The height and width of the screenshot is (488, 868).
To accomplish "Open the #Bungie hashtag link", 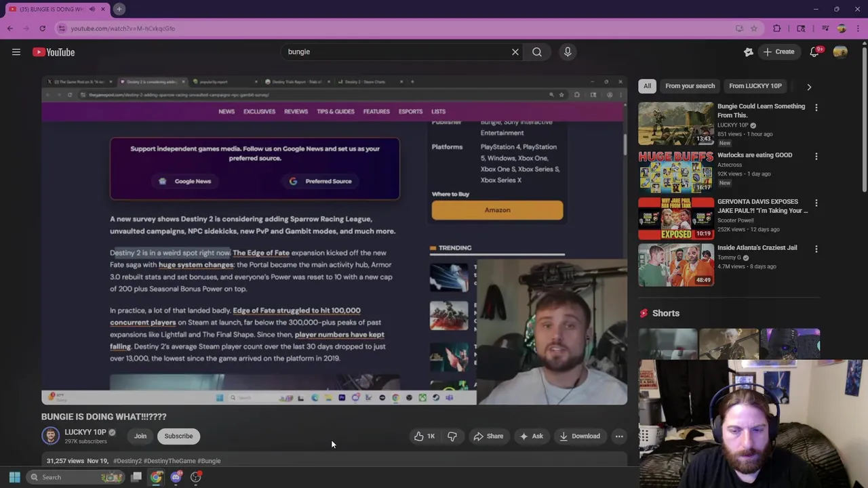I will click(x=209, y=461).
